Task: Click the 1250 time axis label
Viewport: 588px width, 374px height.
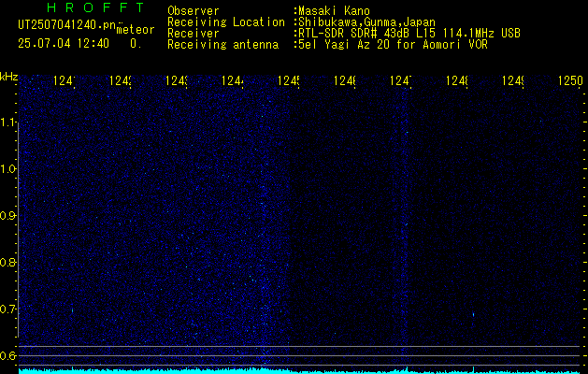Action: pyautogui.click(x=570, y=80)
